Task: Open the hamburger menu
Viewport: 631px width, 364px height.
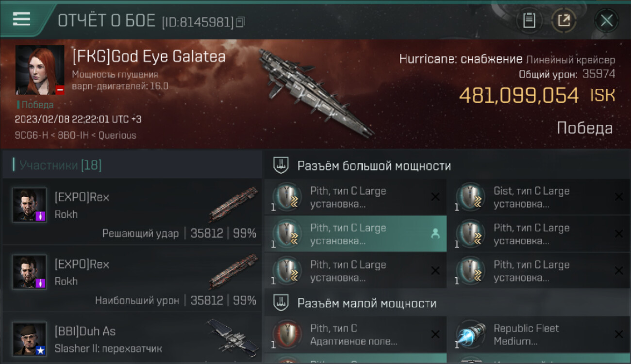Action: (21, 19)
